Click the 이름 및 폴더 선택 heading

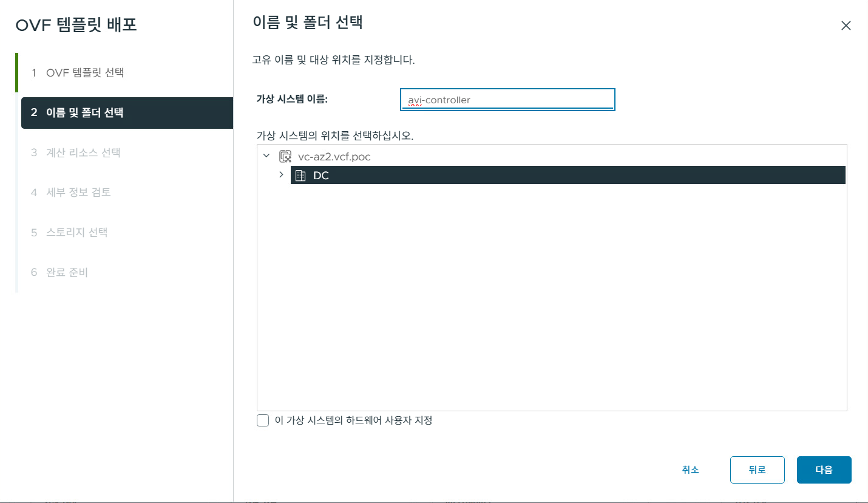[x=307, y=24]
